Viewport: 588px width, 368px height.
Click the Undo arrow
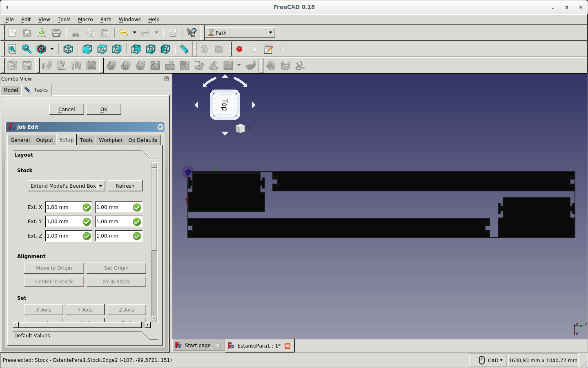pos(124,33)
